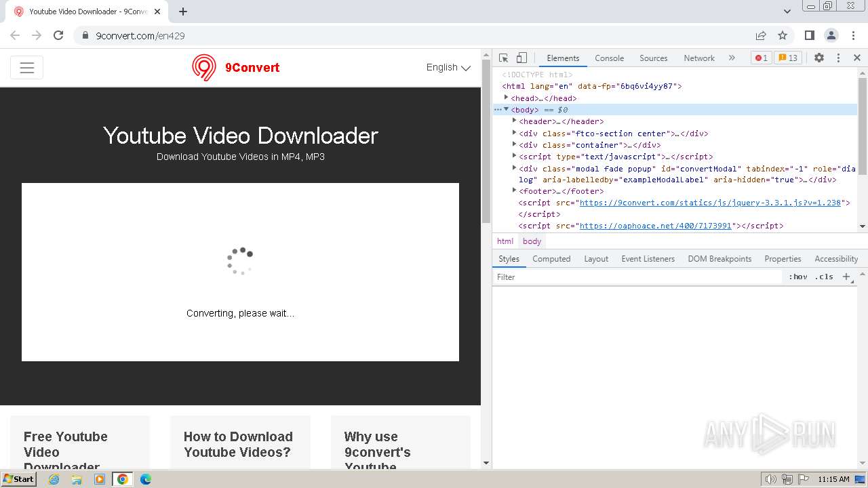The height and width of the screenshot is (488, 868).
Task: Toggle device toolbar in DevTools
Action: point(521,58)
